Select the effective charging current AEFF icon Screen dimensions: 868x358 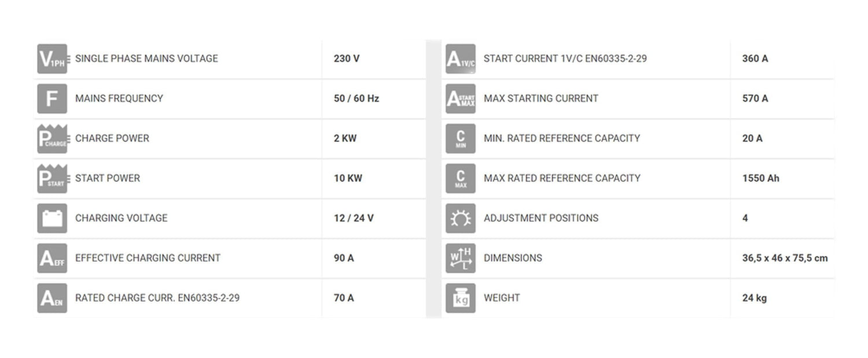[52, 258]
